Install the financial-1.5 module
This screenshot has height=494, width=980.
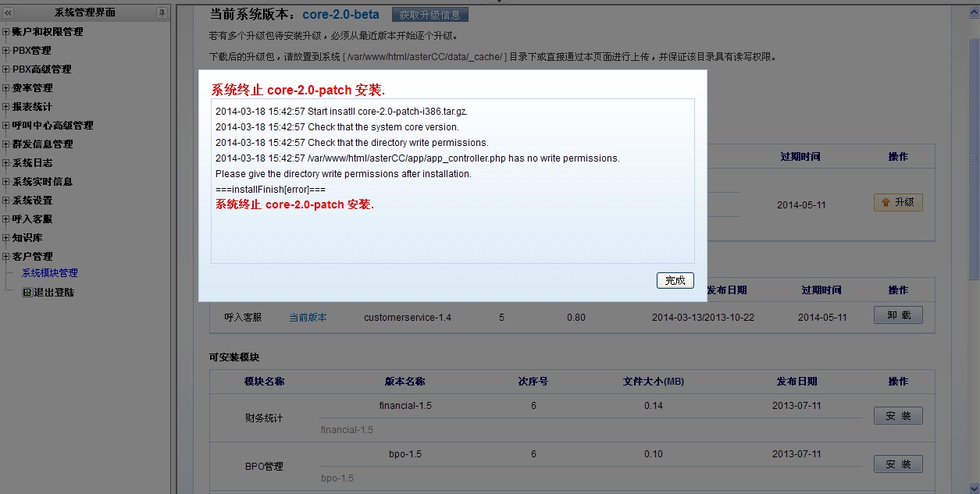tap(898, 416)
